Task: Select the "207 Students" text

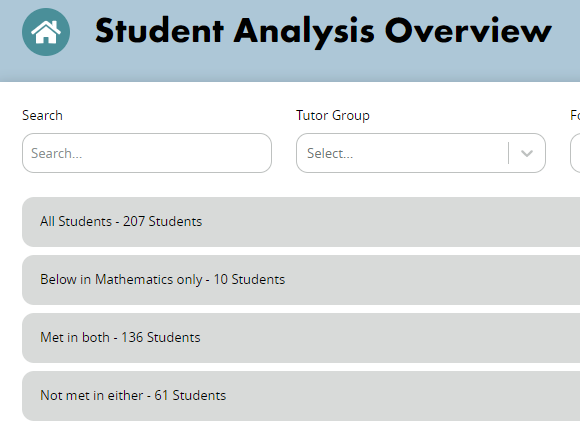Action: [x=162, y=222]
